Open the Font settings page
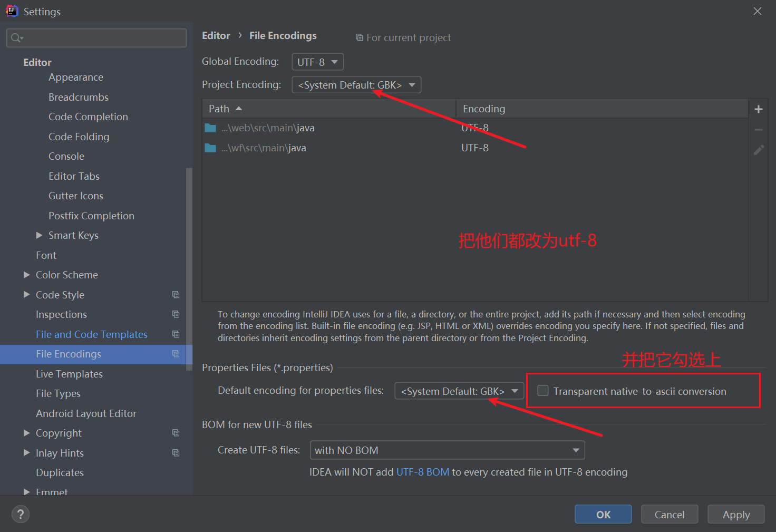 pos(46,255)
